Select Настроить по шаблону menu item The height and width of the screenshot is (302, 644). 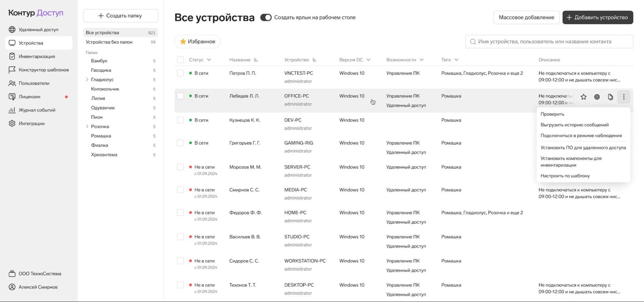click(565, 176)
